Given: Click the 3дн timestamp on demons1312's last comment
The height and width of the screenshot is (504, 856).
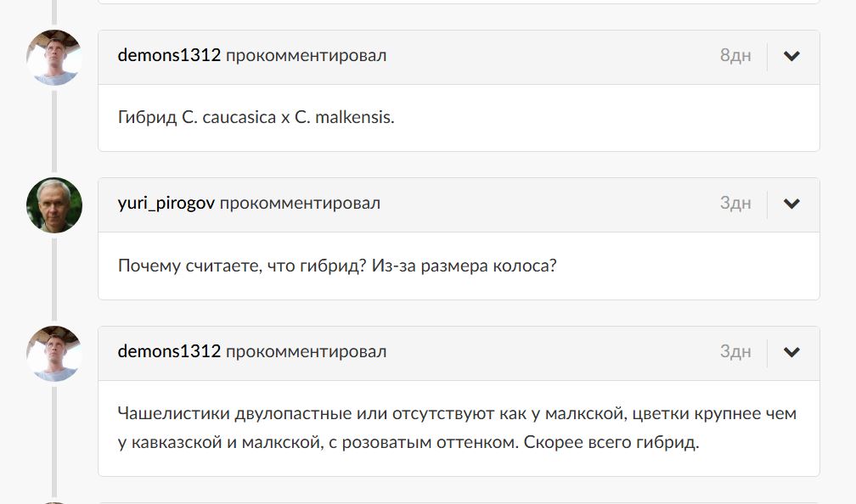Looking at the screenshot, I should click(735, 351).
